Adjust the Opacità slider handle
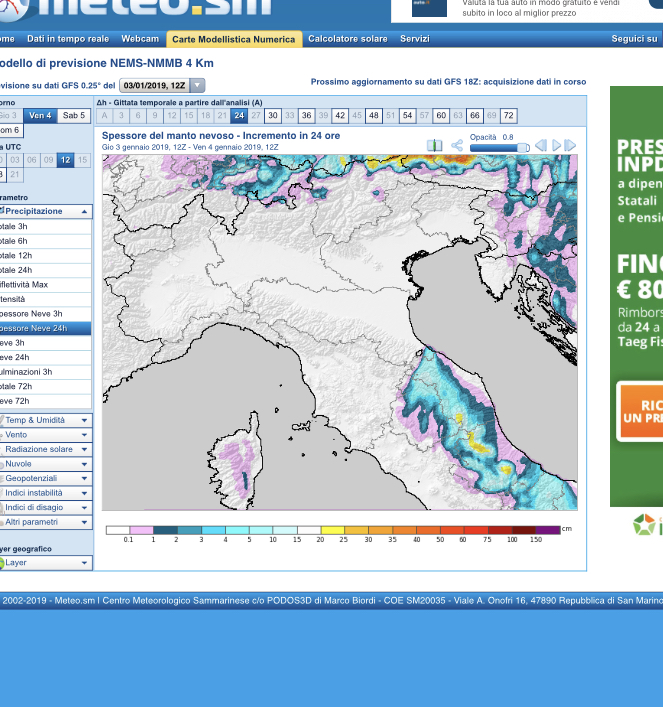This screenshot has width=663, height=707. pyautogui.click(x=522, y=148)
